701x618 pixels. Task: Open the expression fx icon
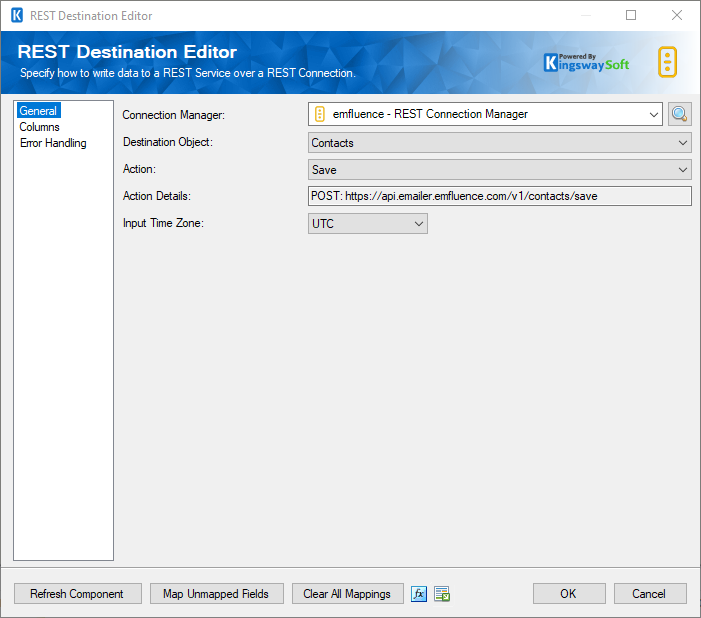(418, 594)
